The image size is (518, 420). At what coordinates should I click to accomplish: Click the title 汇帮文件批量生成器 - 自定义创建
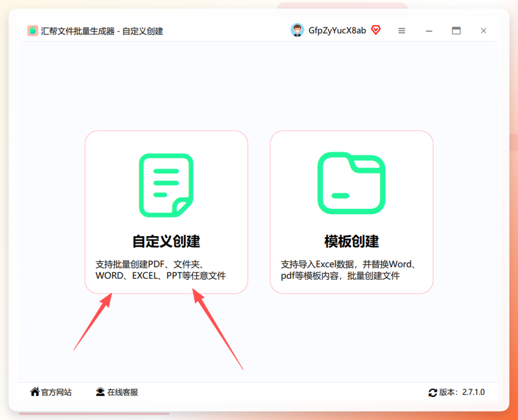click(102, 31)
